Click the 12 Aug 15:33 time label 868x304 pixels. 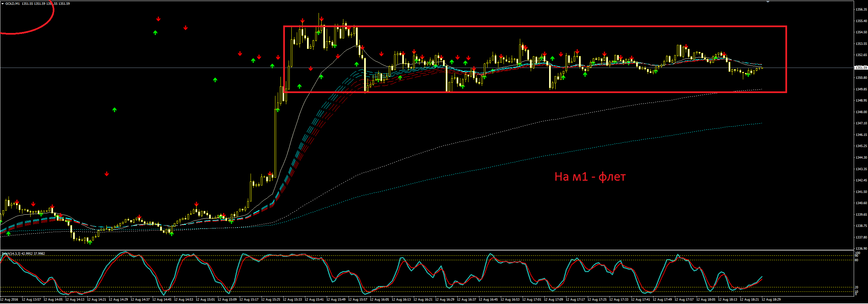(x=292, y=300)
